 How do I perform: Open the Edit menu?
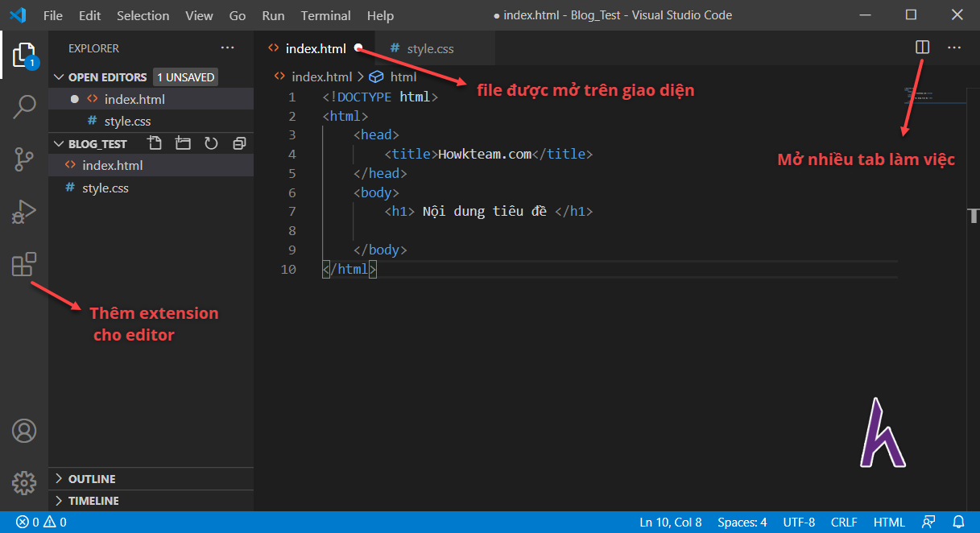89,15
